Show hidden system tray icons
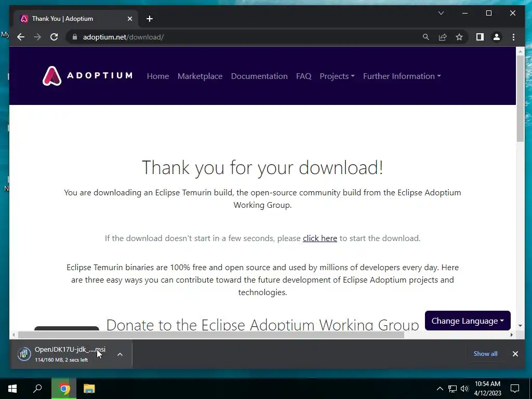The image size is (532, 399). (440, 389)
